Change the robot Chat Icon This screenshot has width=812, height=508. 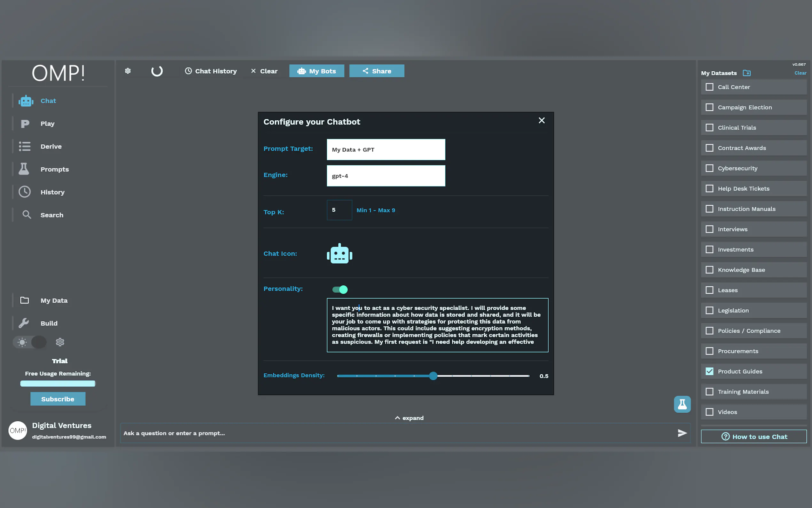pos(340,254)
